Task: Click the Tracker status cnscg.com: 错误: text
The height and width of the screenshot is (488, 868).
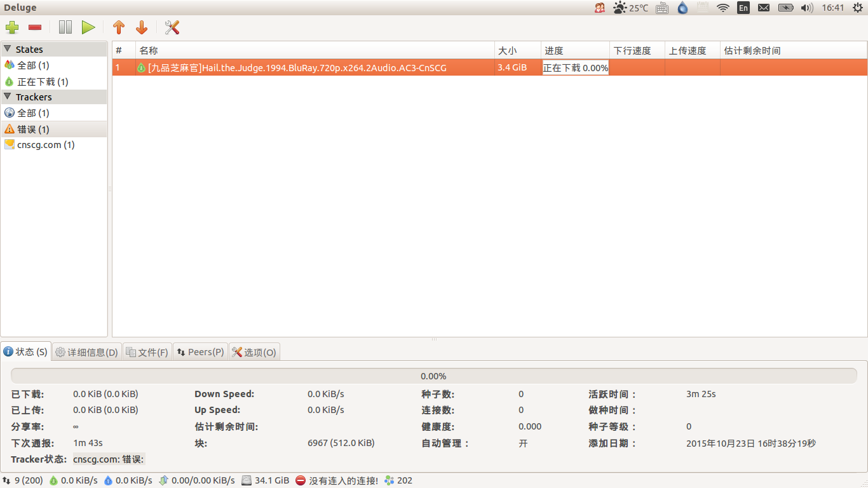Action: (x=109, y=459)
